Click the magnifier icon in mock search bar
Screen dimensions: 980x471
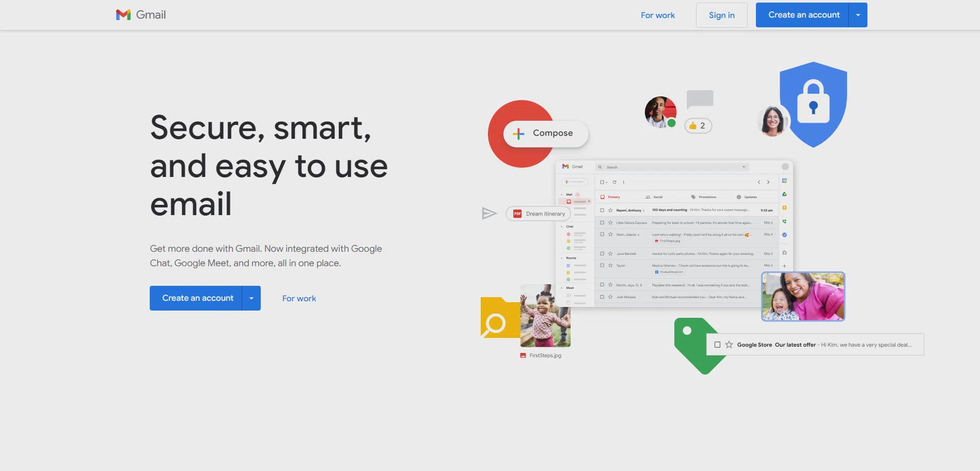600,167
